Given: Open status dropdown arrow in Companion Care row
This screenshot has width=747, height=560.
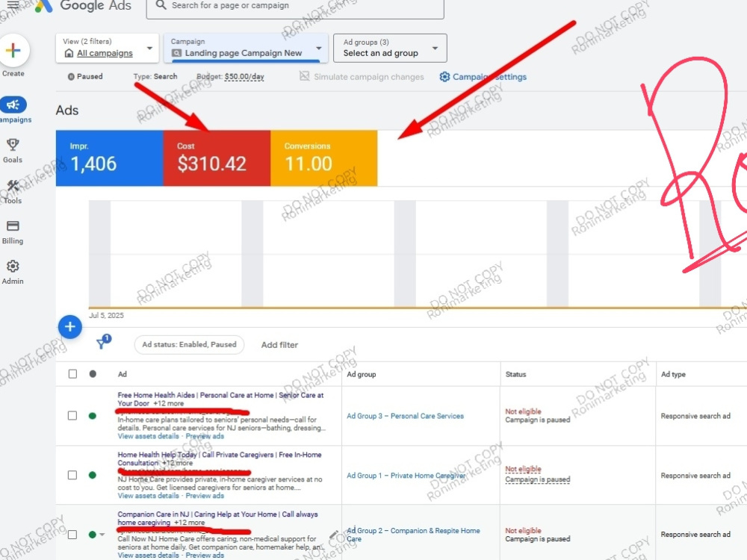Looking at the screenshot, I should pos(102,535).
